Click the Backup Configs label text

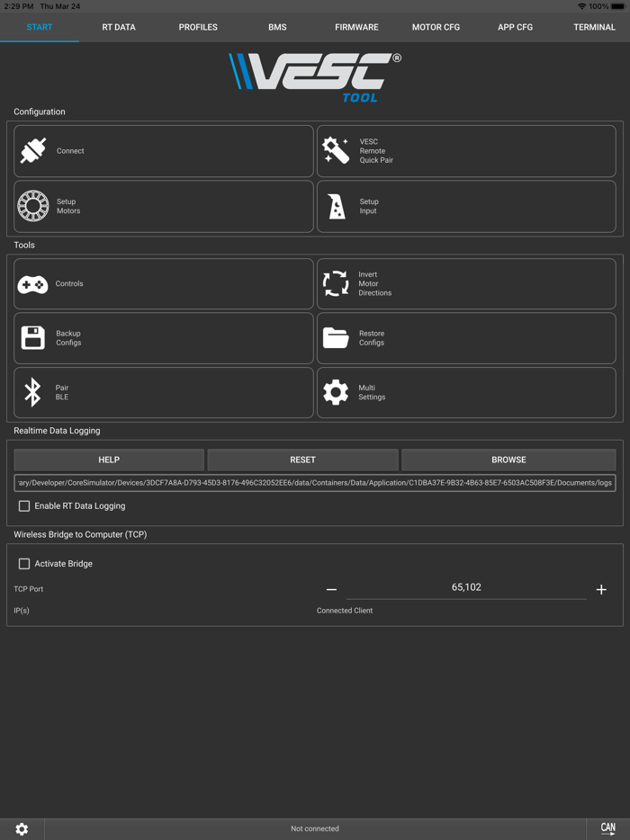coord(68,338)
